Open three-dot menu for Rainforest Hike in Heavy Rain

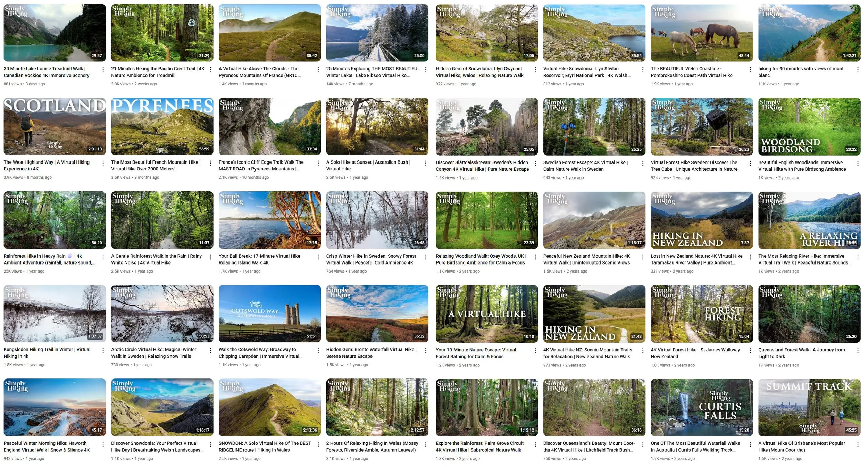point(103,257)
